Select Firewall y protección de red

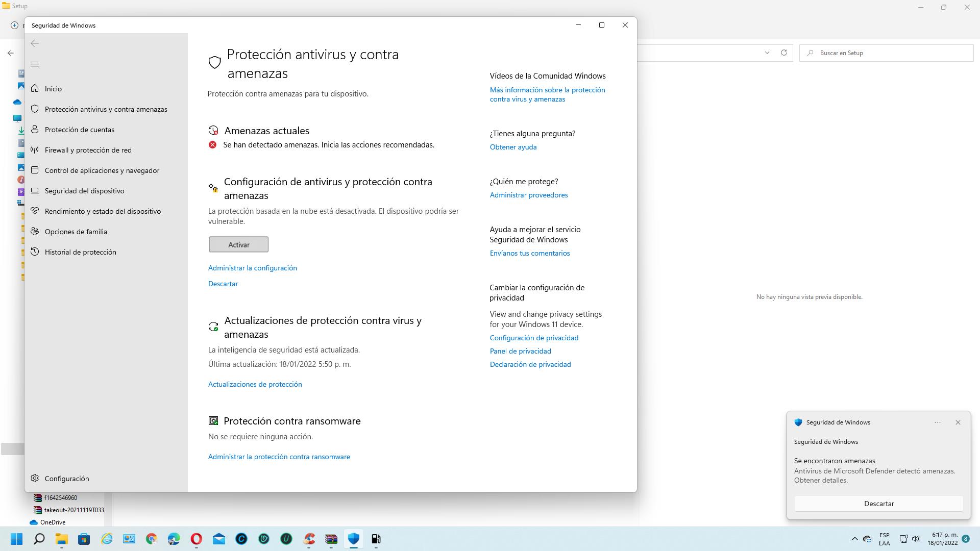[88, 150]
